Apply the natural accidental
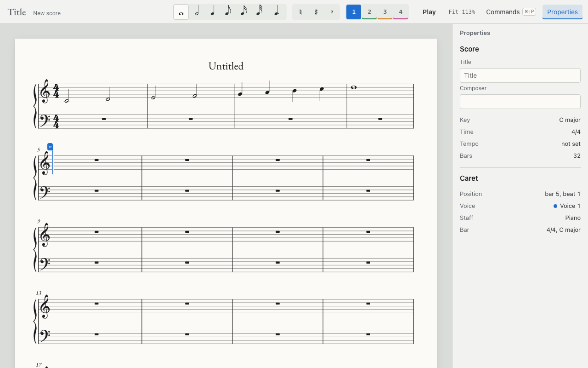 [x=300, y=12]
